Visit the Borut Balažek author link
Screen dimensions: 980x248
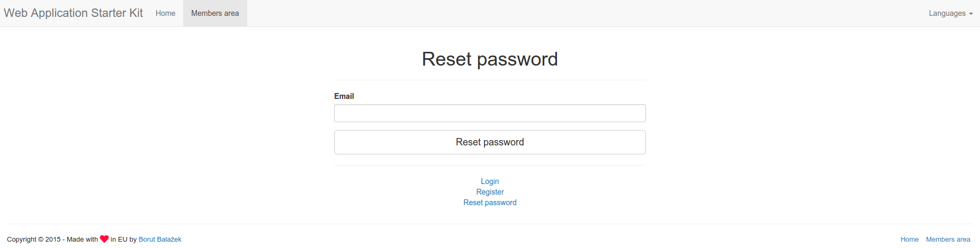[x=160, y=240]
